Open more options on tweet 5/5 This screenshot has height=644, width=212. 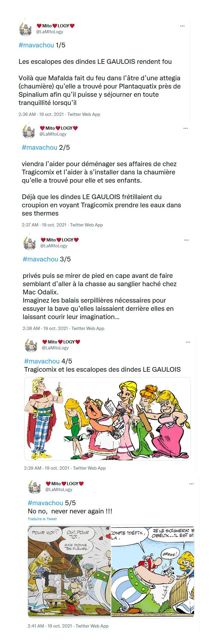pyautogui.click(x=191, y=484)
